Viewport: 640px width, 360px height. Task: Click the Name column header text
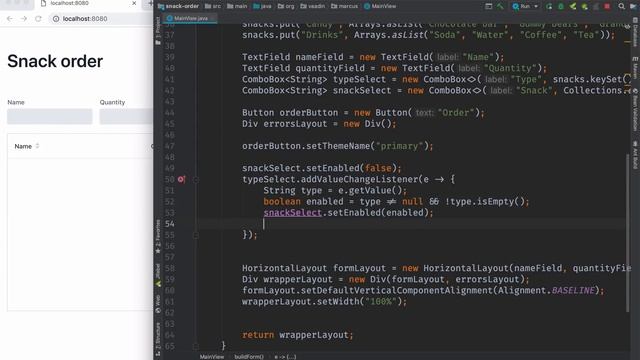(23, 146)
